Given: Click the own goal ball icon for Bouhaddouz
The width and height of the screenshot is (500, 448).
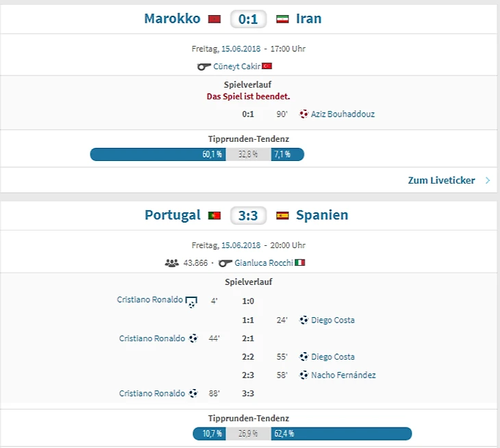Looking at the screenshot, I should 303,114.
